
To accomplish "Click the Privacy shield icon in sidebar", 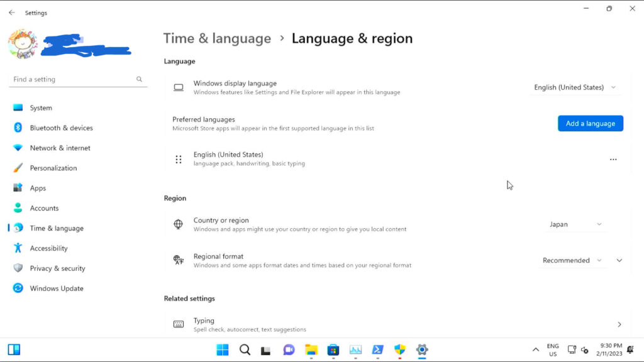I will (18, 268).
